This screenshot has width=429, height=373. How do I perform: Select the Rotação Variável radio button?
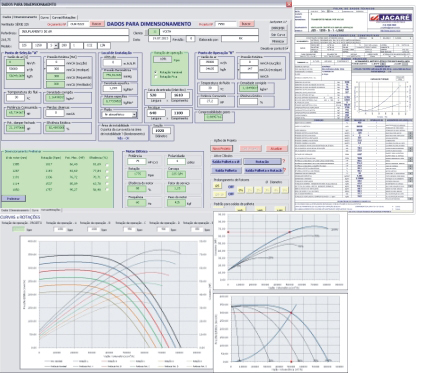[x=156, y=72]
